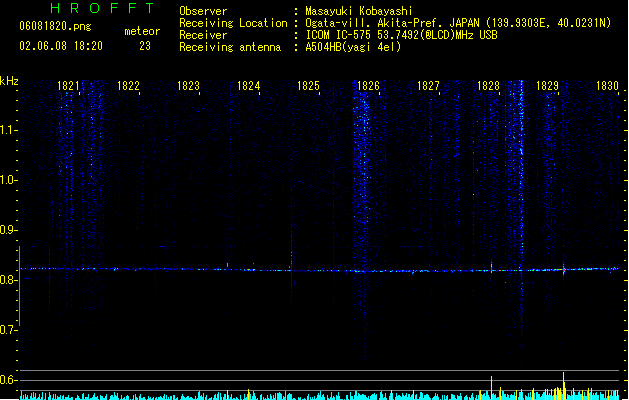Click the 1828 time marker
Viewport: 629px width, 400px height.
coord(488,86)
